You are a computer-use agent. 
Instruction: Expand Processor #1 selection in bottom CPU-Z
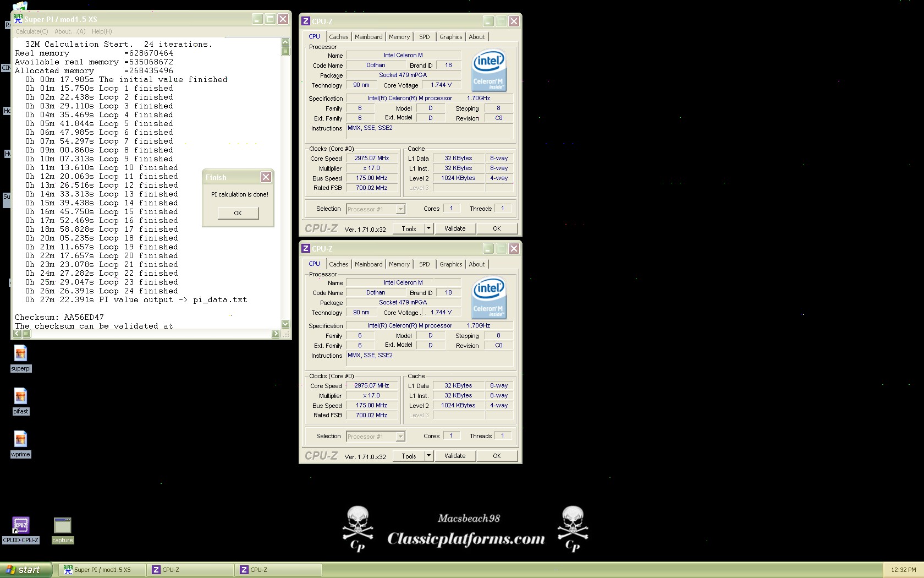[x=400, y=437]
